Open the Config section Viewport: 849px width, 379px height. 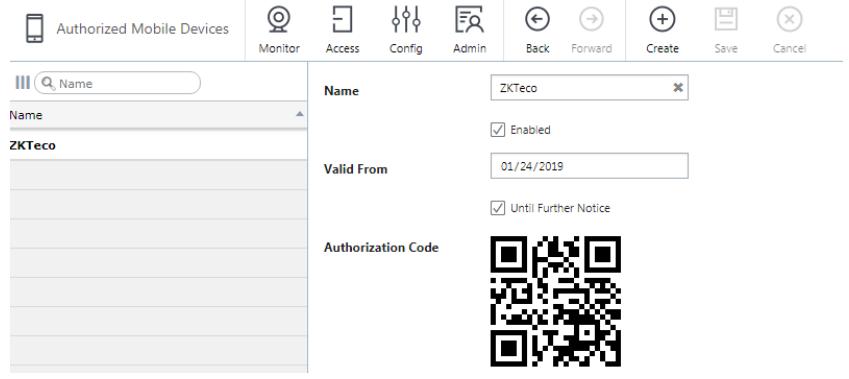pyautogui.click(x=406, y=31)
